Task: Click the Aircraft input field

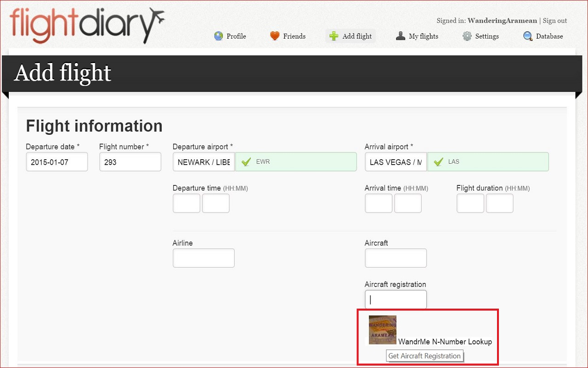Action: click(396, 258)
